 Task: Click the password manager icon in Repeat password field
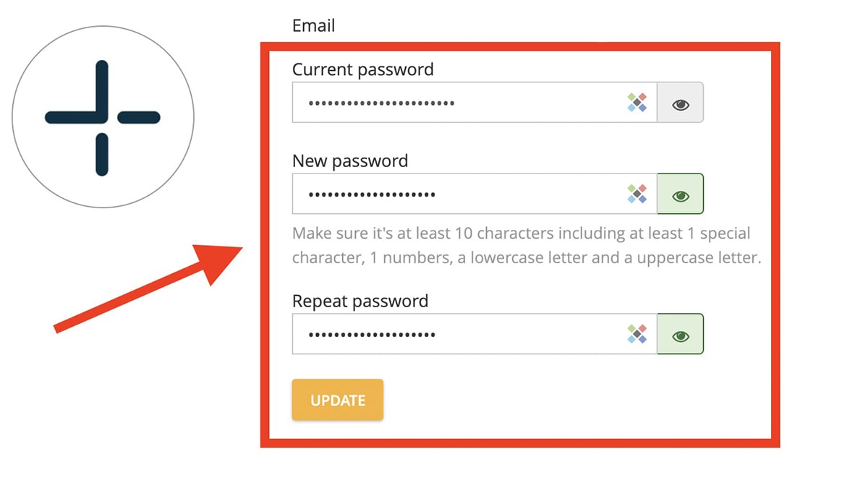click(x=637, y=333)
